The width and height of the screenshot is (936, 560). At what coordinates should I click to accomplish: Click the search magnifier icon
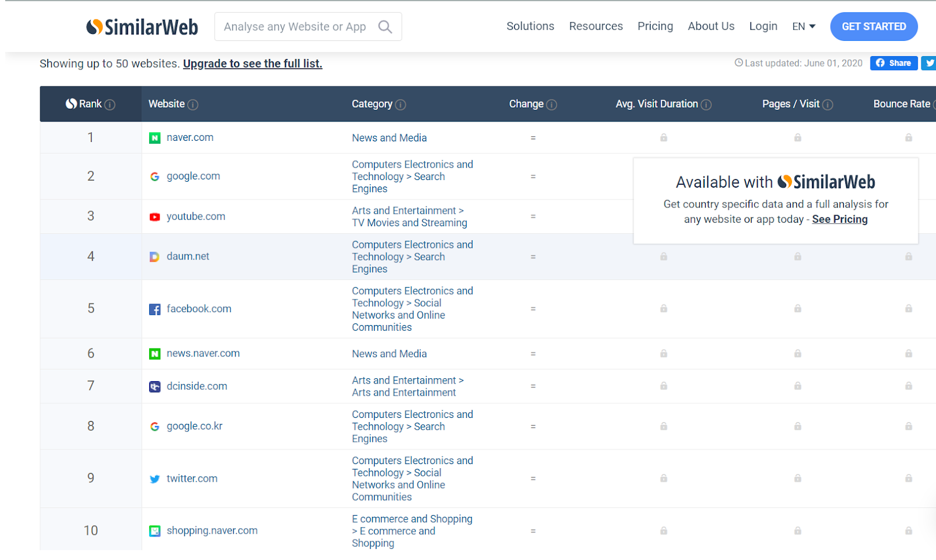(385, 27)
